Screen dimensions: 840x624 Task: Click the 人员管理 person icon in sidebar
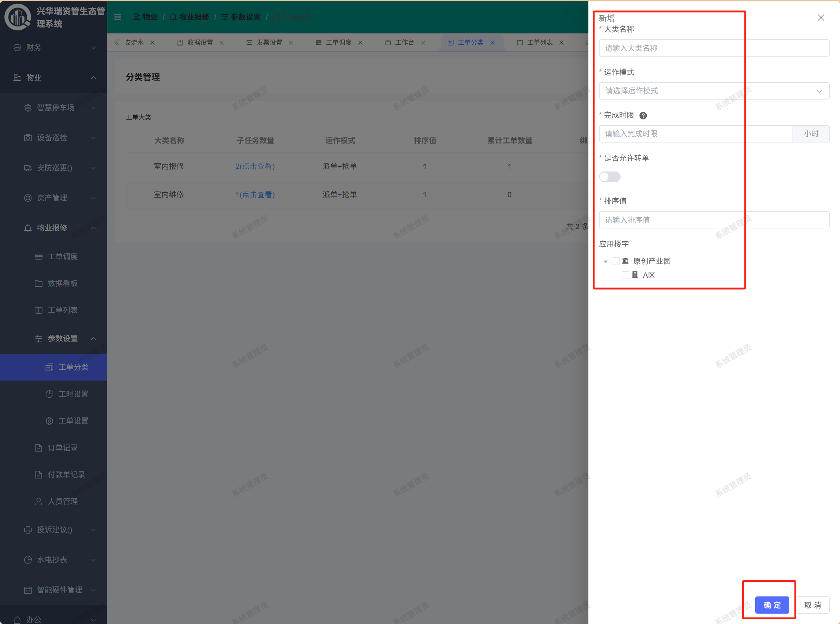tap(39, 501)
